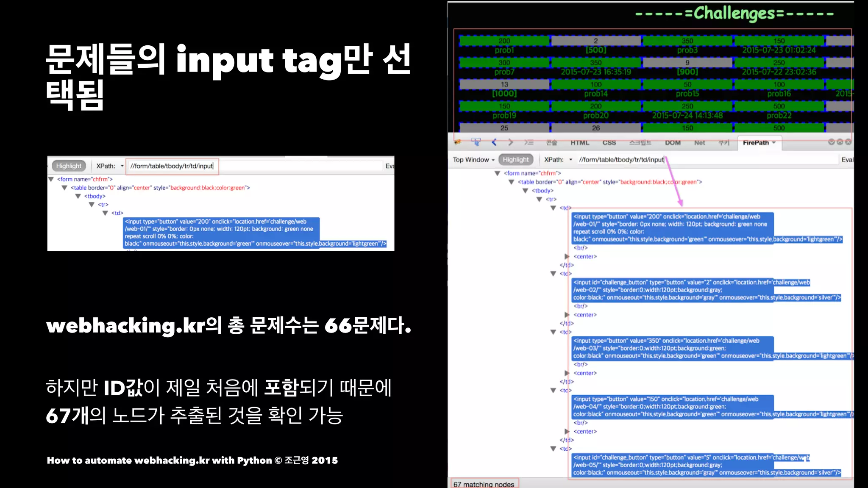Click the gray challenge button labeled 26
The width and height of the screenshot is (868, 488).
pos(596,128)
